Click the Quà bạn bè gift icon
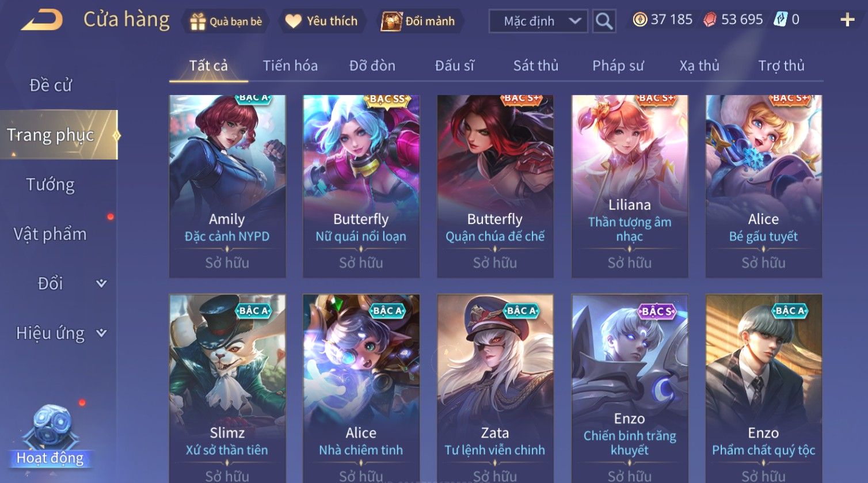868x483 pixels. click(198, 21)
